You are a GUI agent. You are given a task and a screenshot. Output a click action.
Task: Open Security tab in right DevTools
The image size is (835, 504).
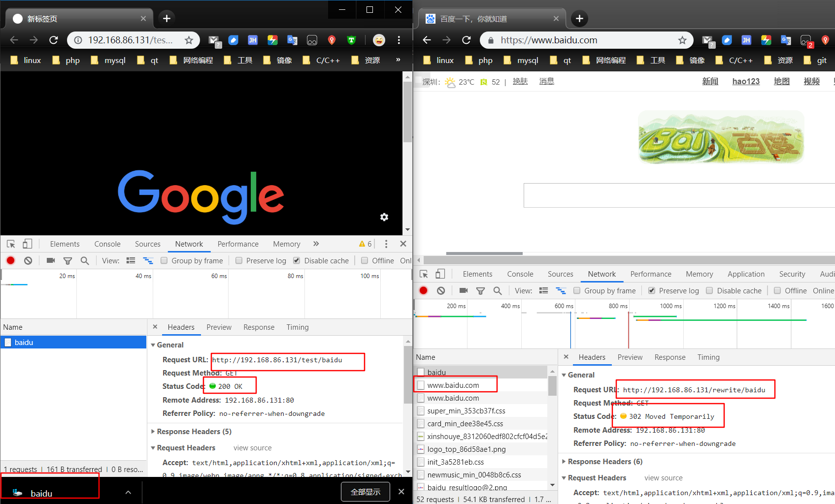click(792, 274)
